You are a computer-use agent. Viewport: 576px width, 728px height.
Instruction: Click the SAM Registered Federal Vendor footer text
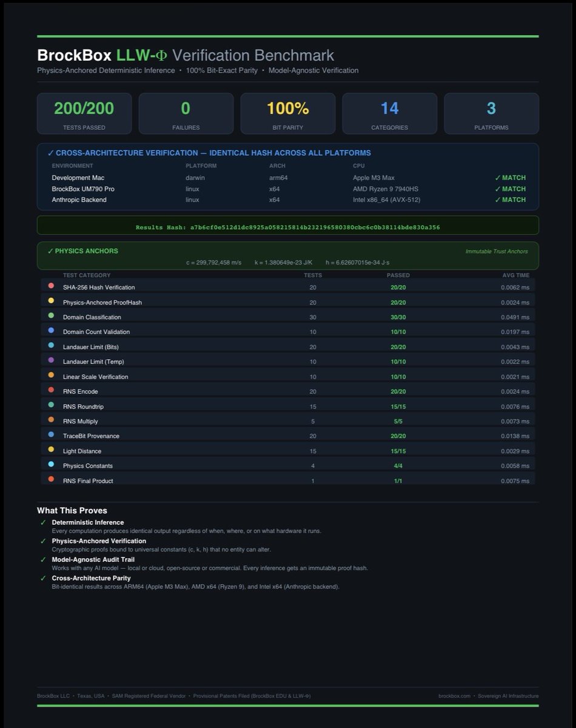click(149, 696)
